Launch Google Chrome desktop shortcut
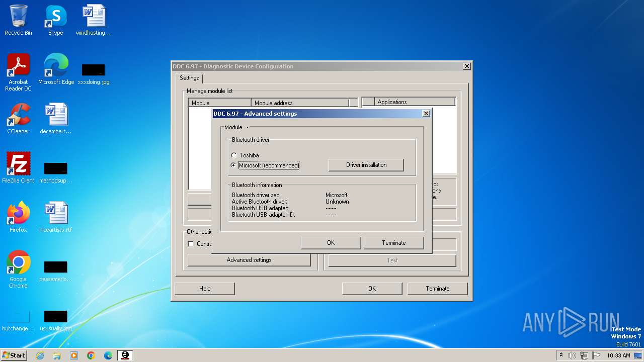The width and height of the screenshot is (644, 362). click(18, 269)
